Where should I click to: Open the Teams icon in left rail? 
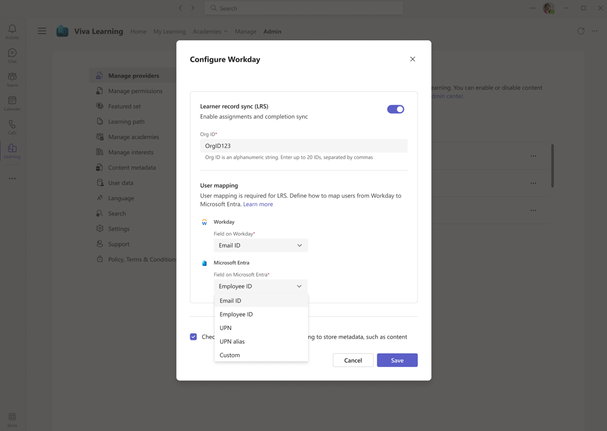click(x=12, y=79)
